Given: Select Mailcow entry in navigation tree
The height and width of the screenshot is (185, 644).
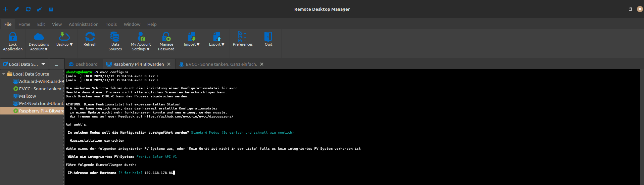Looking at the screenshot, I should (28, 96).
